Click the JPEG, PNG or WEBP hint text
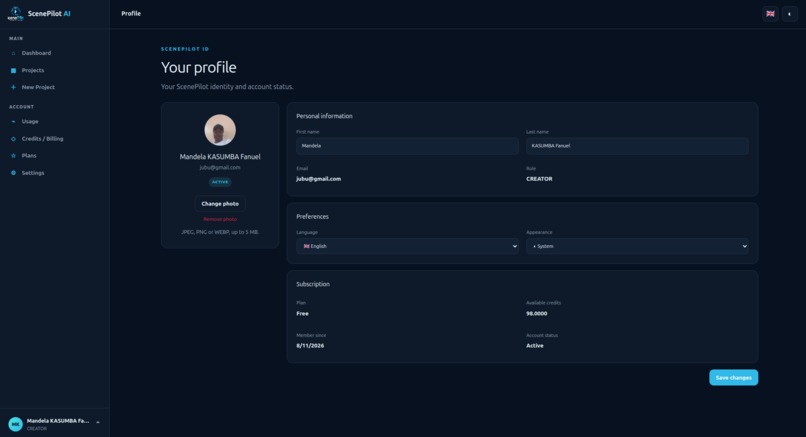Viewport: 806px width, 437px height. (x=220, y=232)
